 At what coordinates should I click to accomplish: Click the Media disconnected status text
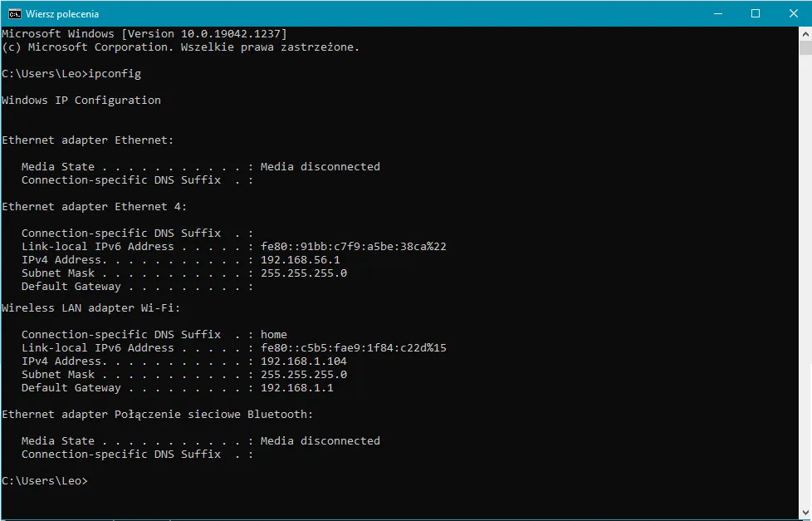[320, 166]
